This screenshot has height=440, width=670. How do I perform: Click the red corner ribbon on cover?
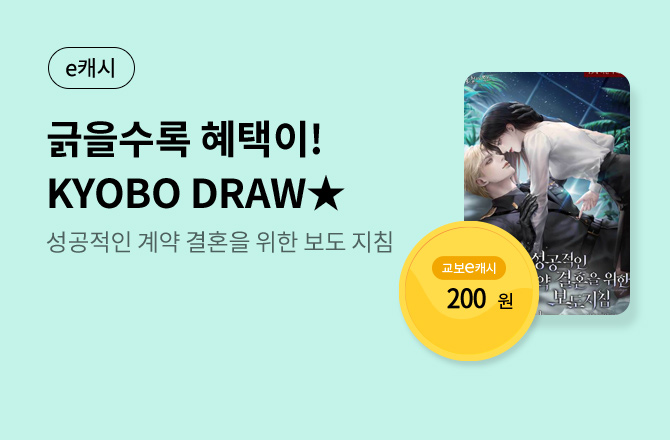606,75
